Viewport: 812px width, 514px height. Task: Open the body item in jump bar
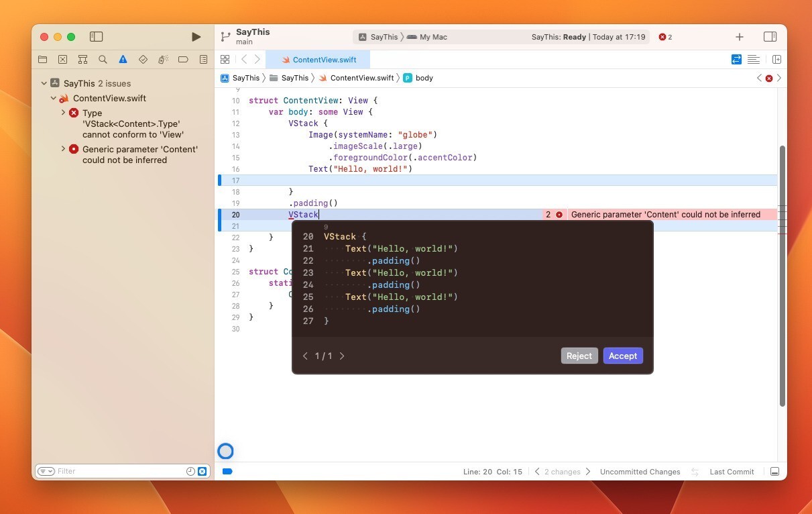(424, 78)
